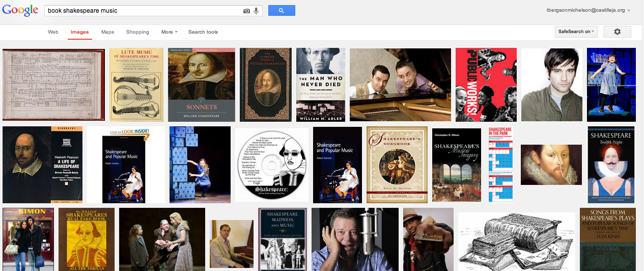Open account menu for tbergsonmichelson@castilleja.org

click(589, 10)
